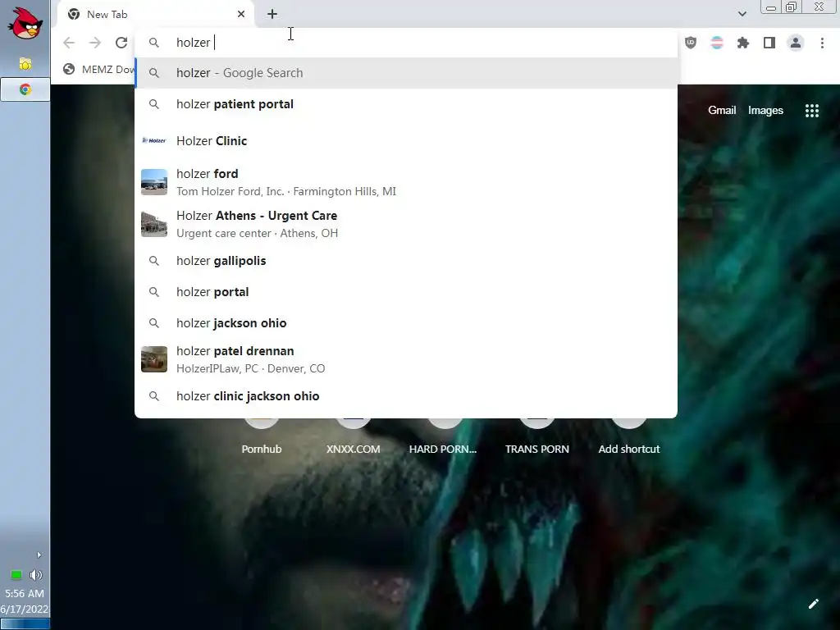
Task: Click the holzer patel drennan thumbnail
Action: pos(154,359)
